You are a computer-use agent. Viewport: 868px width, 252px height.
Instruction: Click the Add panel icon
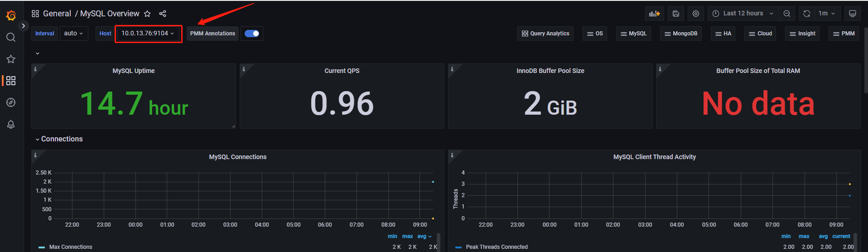655,14
